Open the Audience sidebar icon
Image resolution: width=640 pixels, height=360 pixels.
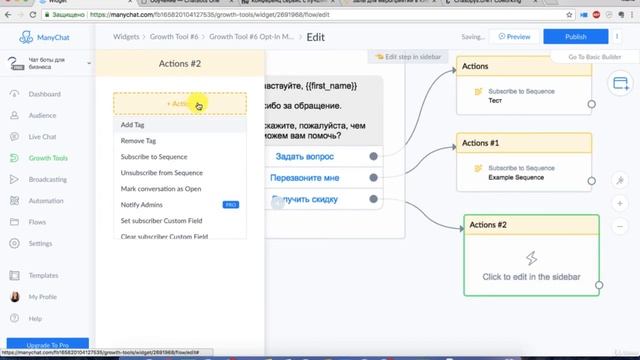pyautogui.click(x=14, y=116)
